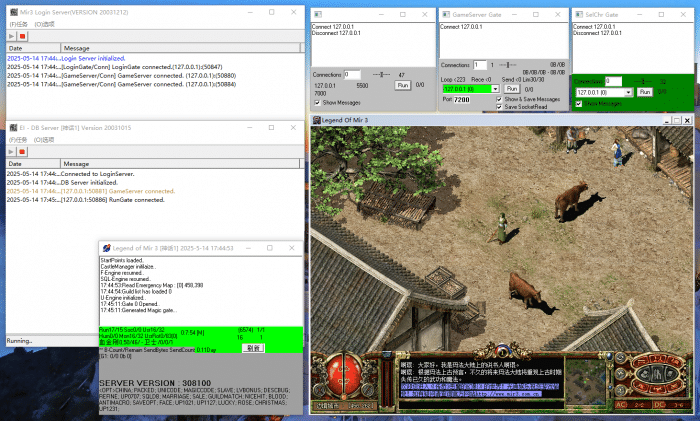Click the refresh button in Mir 3 server window
The image size is (700, 421).
(254, 348)
